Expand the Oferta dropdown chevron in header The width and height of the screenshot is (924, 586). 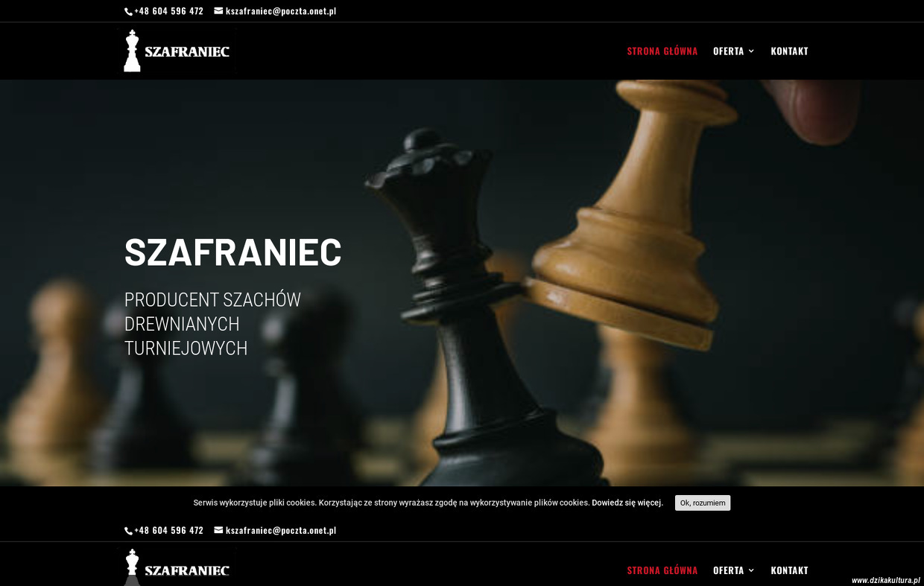tap(751, 51)
